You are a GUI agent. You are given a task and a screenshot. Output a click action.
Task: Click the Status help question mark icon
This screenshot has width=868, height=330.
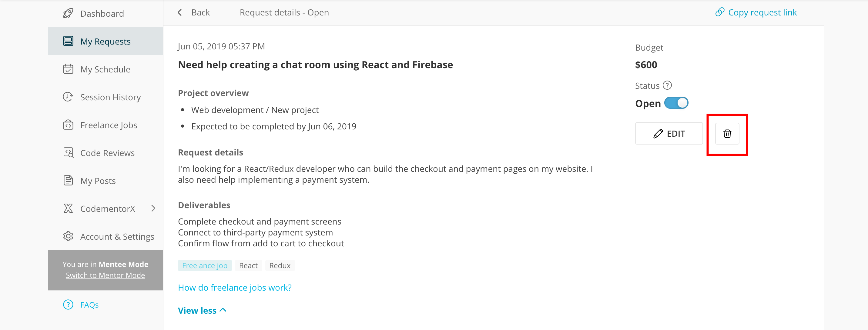click(667, 85)
